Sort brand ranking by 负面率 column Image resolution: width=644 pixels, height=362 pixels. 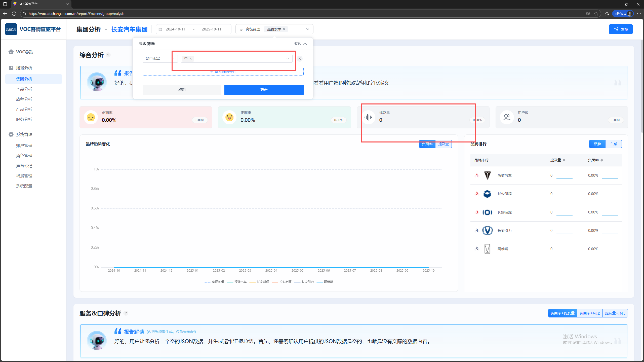tap(601, 160)
